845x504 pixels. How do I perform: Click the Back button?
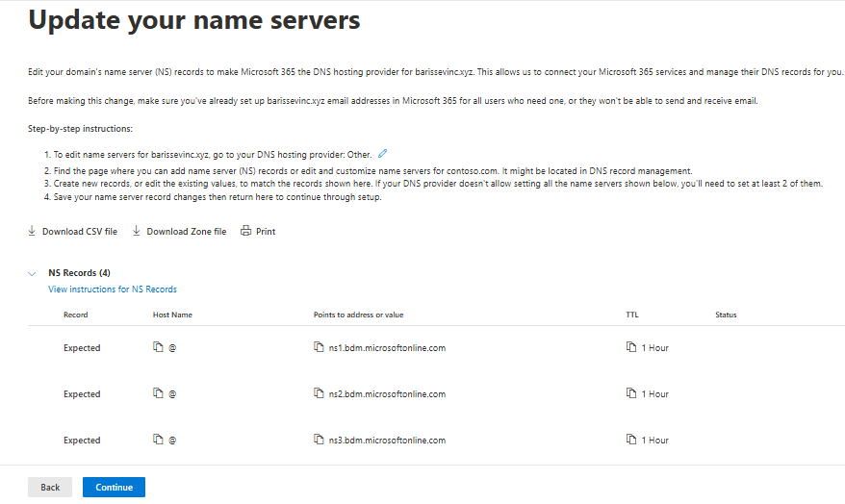pos(50,488)
